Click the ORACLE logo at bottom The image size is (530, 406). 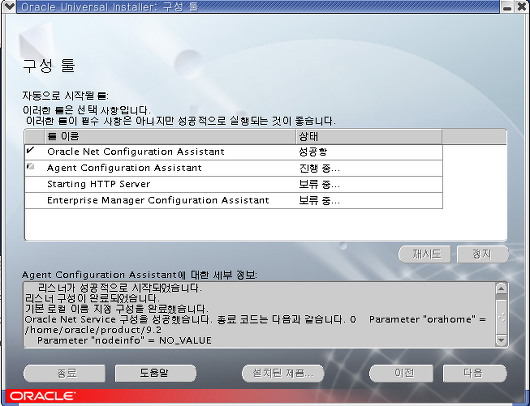pyautogui.click(x=42, y=396)
